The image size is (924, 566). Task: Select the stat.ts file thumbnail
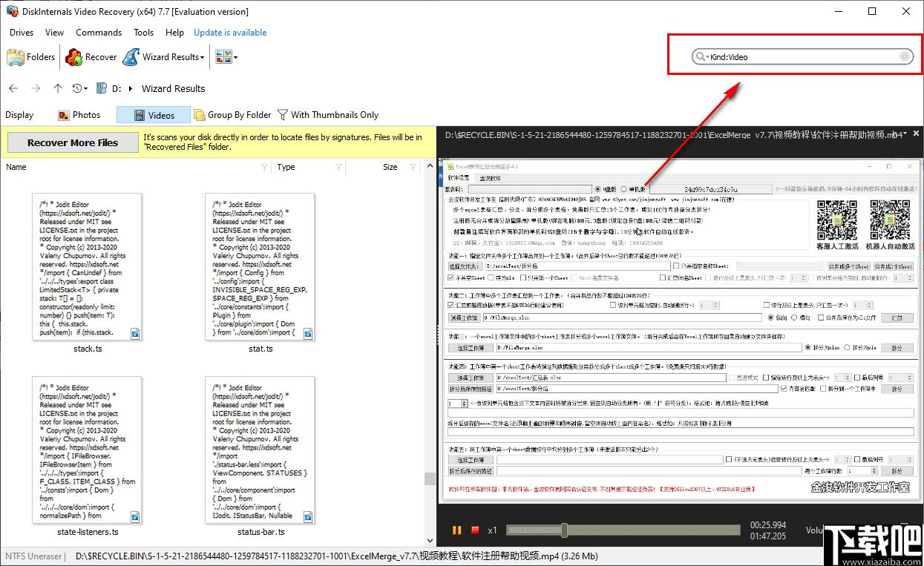point(260,267)
